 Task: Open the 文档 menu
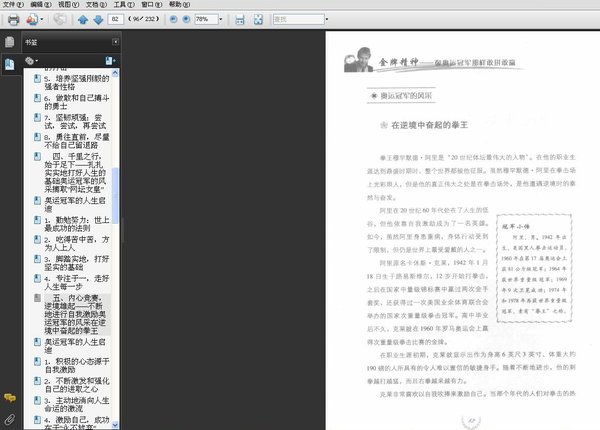(x=96, y=4)
